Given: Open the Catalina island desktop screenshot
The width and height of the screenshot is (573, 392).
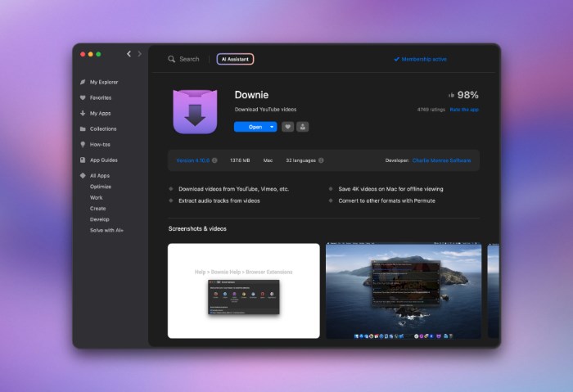Looking at the screenshot, I should point(404,291).
